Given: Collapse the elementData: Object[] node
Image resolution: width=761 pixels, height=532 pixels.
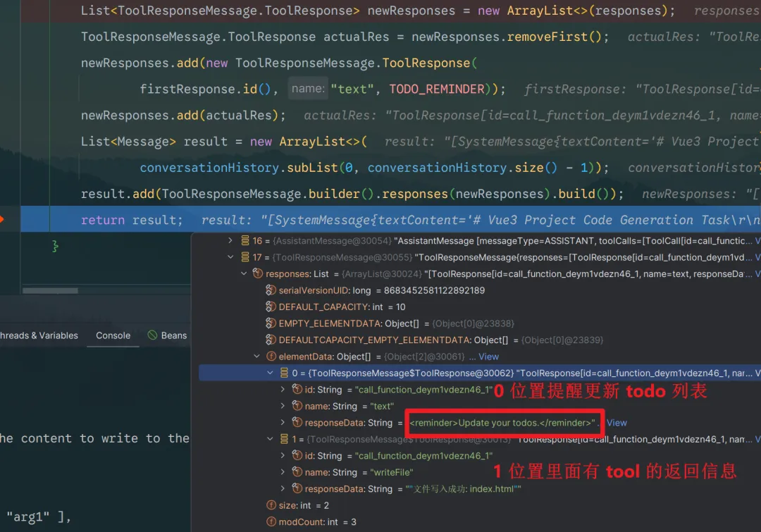Looking at the screenshot, I should (256, 357).
